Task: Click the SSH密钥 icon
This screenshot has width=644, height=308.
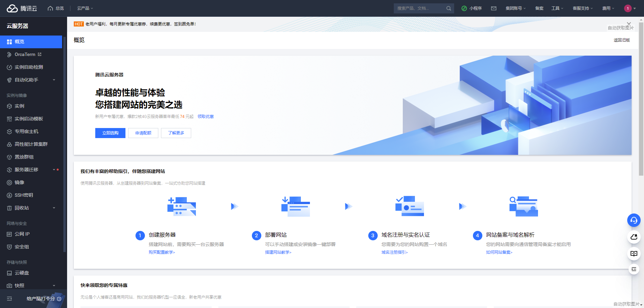Action: [x=9, y=195]
